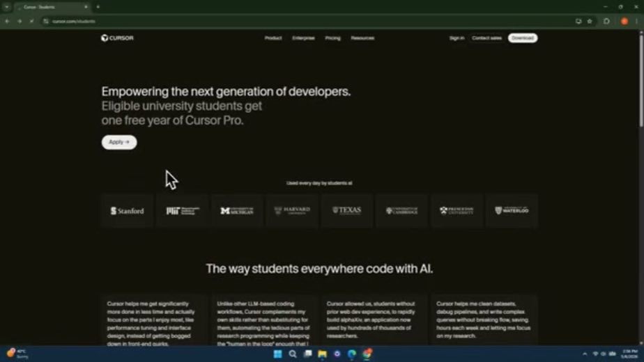Click the text 'one free year of Cursor Pro.'

click(173, 120)
